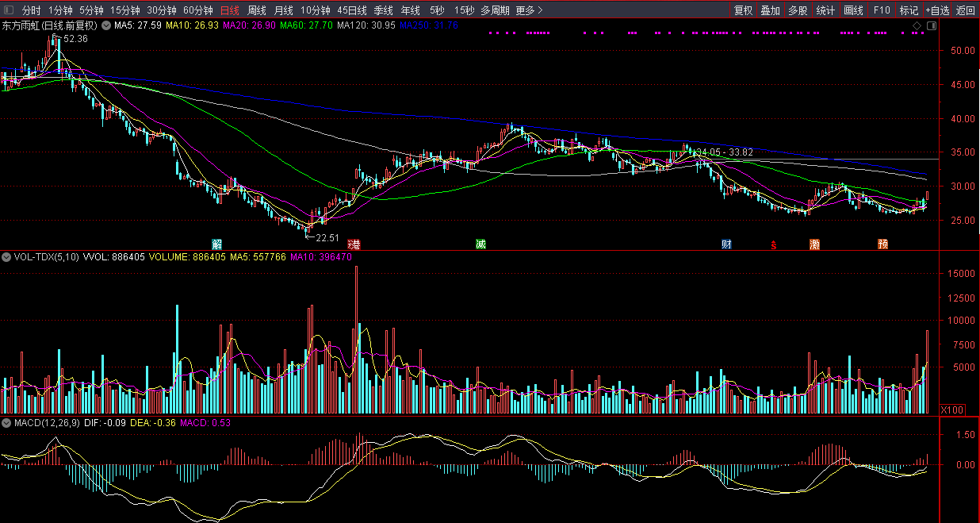980x523 pixels.
Task: Select the 60分钟 period tab
Action: pyautogui.click(x=197, y=10)
